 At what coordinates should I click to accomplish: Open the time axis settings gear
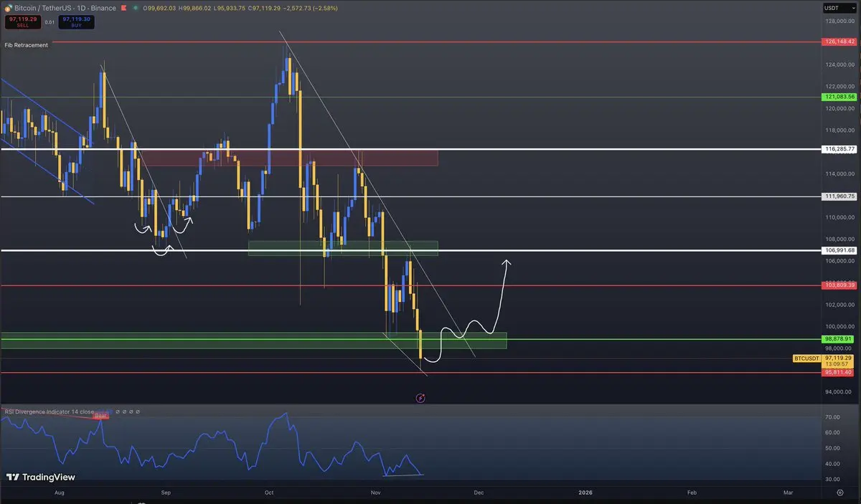coord(840,493)
